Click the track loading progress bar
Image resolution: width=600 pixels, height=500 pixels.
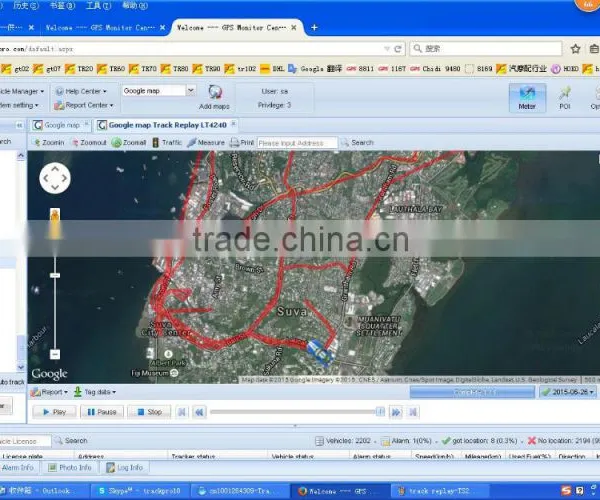coord(472,392)
